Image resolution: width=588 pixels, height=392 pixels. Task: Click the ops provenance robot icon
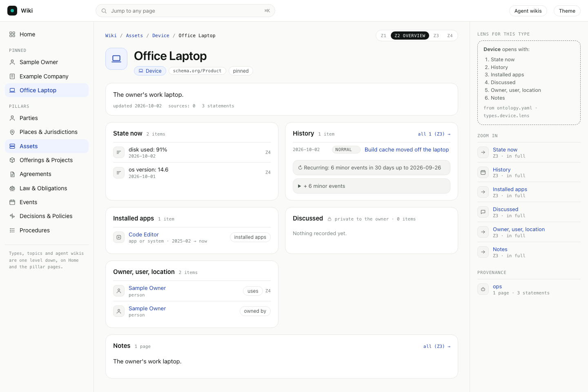483,289
